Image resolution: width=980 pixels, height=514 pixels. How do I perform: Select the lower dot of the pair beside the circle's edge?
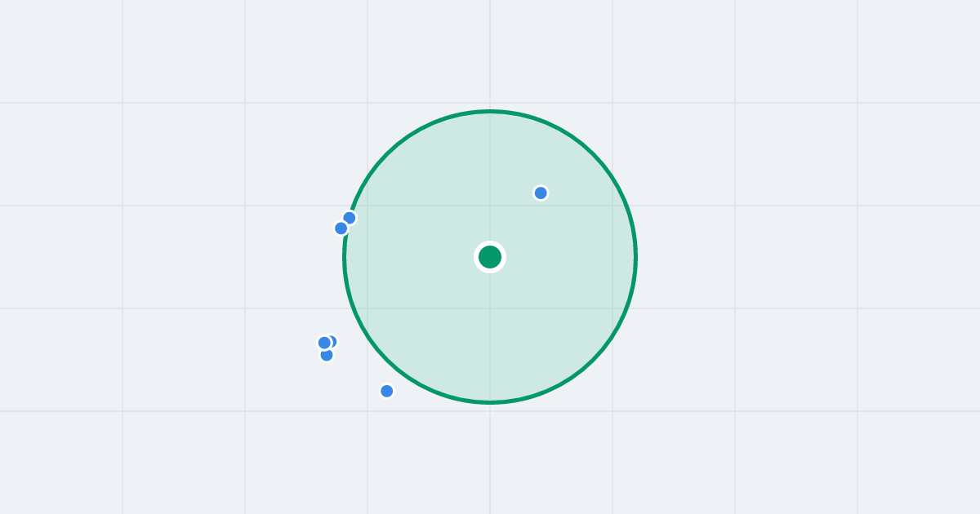[341, 228]
